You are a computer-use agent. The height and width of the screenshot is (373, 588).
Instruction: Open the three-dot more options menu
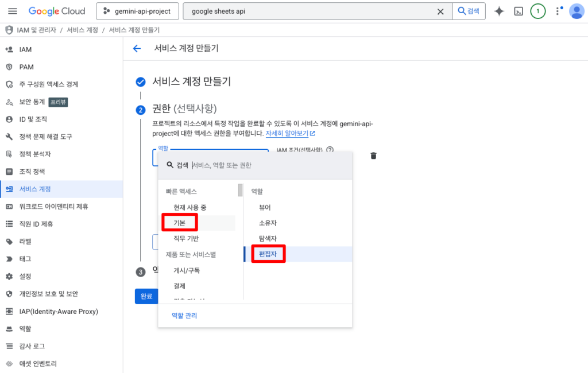coord(556,11)
